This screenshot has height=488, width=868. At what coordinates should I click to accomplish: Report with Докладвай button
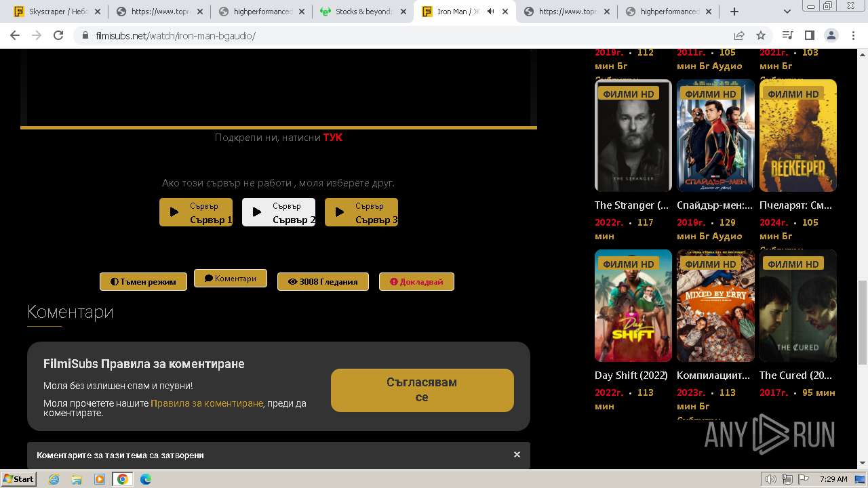[416, 281]
